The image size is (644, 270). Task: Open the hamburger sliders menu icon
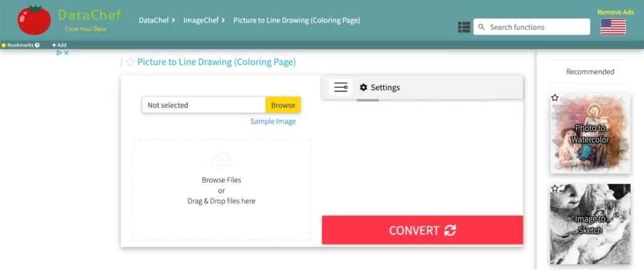coord(341,87)
